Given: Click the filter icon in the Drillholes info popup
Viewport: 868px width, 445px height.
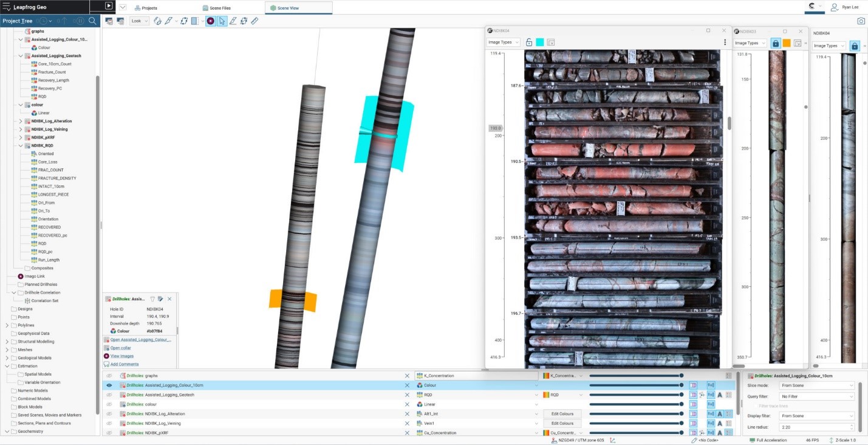Looking at the screenshot, I should pyautogui.click(x=152, y=299).
